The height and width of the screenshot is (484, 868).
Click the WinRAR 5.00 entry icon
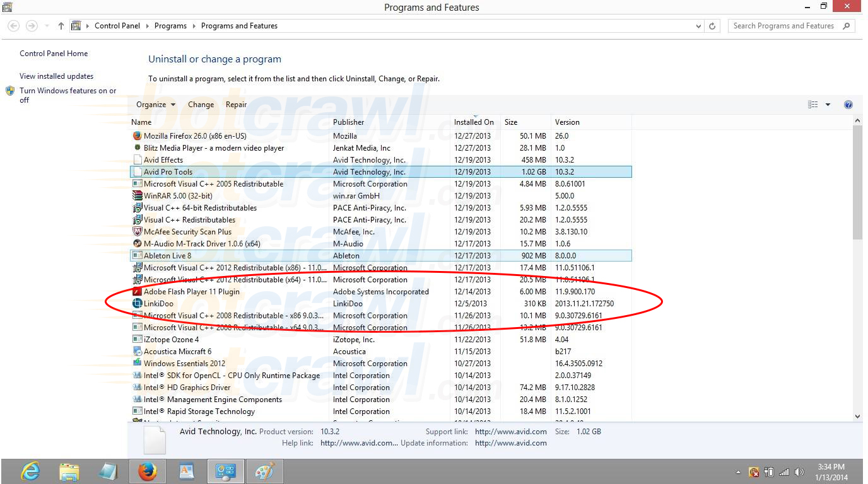click(x=136, y=195)
